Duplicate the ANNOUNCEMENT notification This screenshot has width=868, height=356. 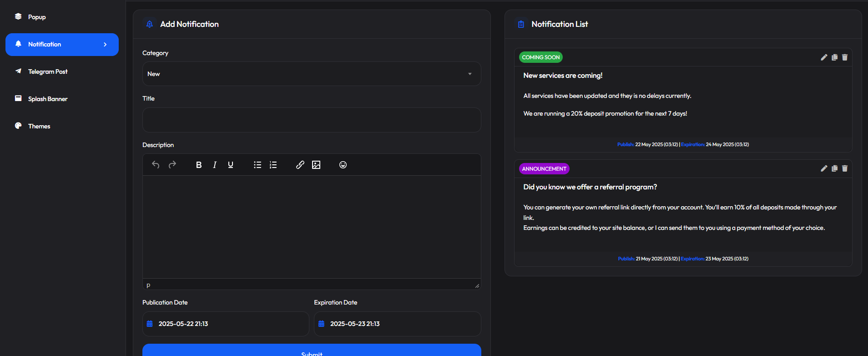pyautogui.click(x=834, y=168)
